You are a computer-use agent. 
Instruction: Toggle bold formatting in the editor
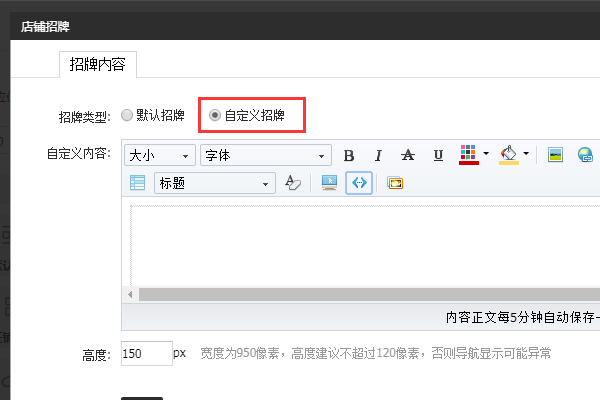[x=349, y=155]
